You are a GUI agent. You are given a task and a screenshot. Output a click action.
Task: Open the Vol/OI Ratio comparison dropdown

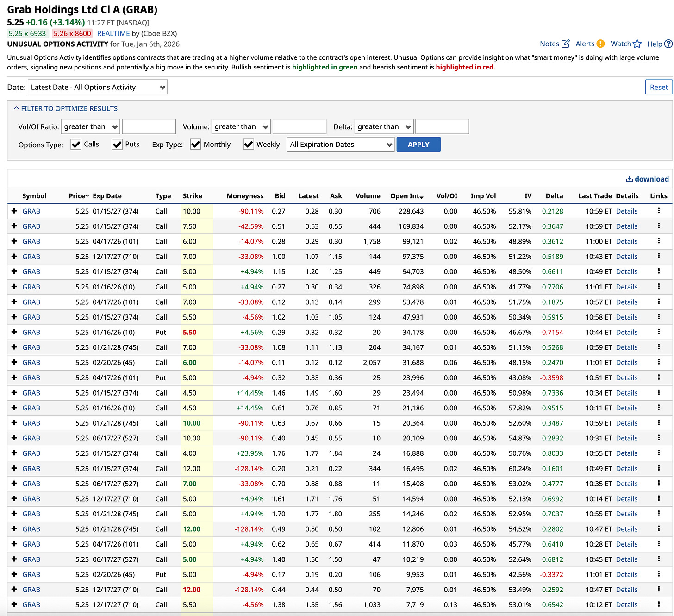(91, 126)
